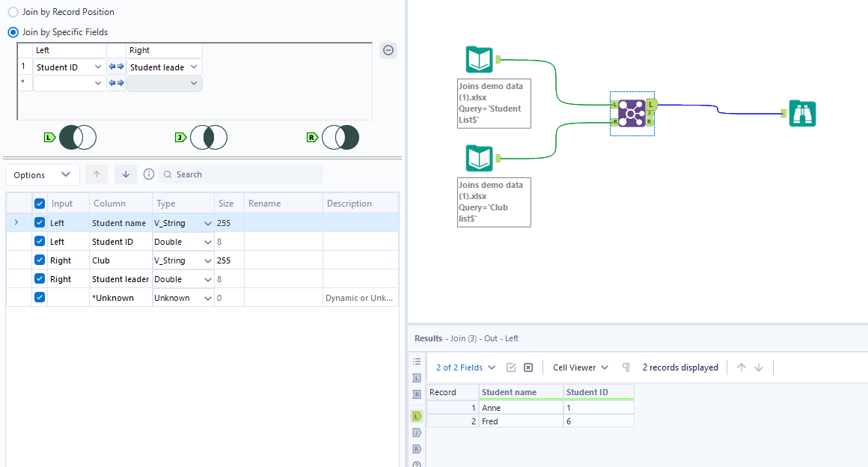
Task: Click the remove join field minus icon
Action: point(388,51)
